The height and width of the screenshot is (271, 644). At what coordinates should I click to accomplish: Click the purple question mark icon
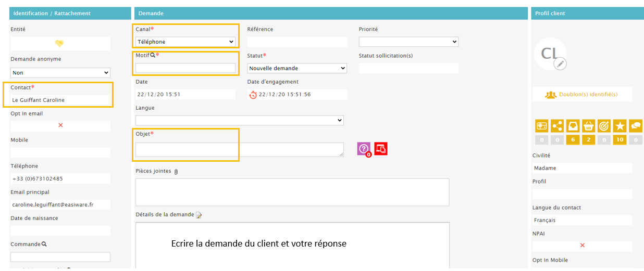[x=364, y=149]
